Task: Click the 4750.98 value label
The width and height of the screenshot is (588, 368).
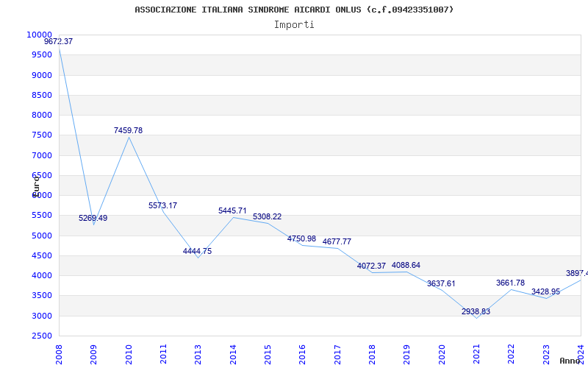Action: [x=301, y=238]
